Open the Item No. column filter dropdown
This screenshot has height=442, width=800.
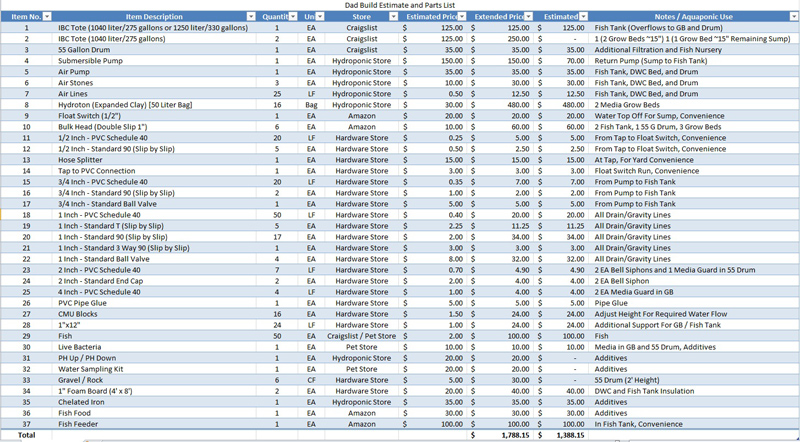click(x=48, y=17)
